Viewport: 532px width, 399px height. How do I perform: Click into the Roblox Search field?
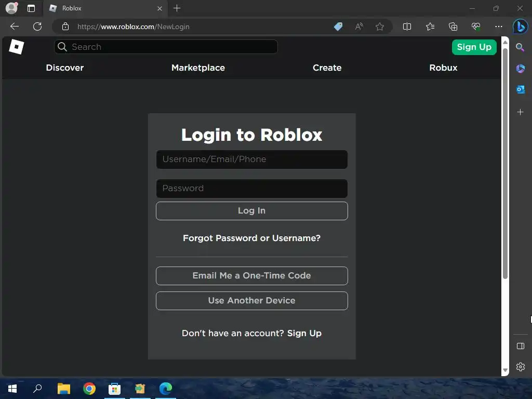point(166,47)
